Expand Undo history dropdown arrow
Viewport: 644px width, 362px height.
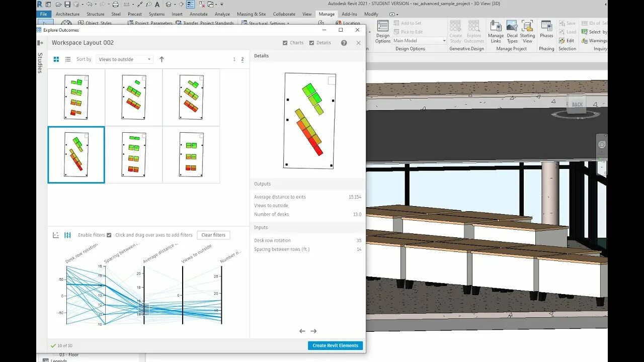click(95, 4)
